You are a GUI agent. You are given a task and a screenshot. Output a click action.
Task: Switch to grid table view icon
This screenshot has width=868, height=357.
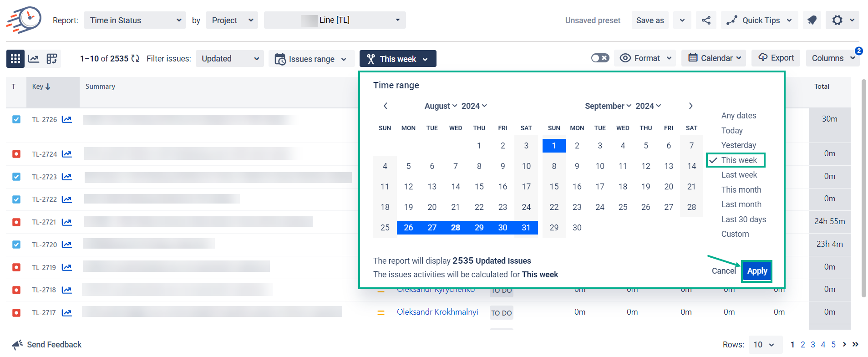[x=15, y=59]
